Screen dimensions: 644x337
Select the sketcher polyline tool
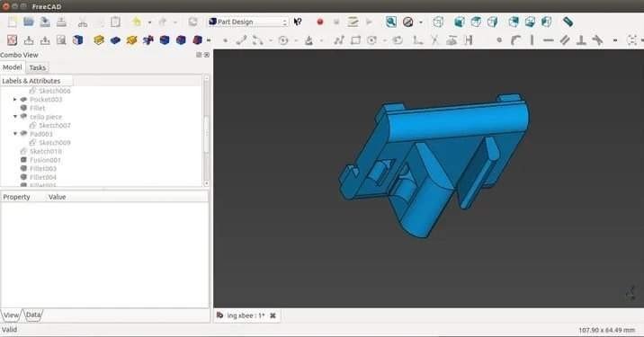click(x=339, y=40)
